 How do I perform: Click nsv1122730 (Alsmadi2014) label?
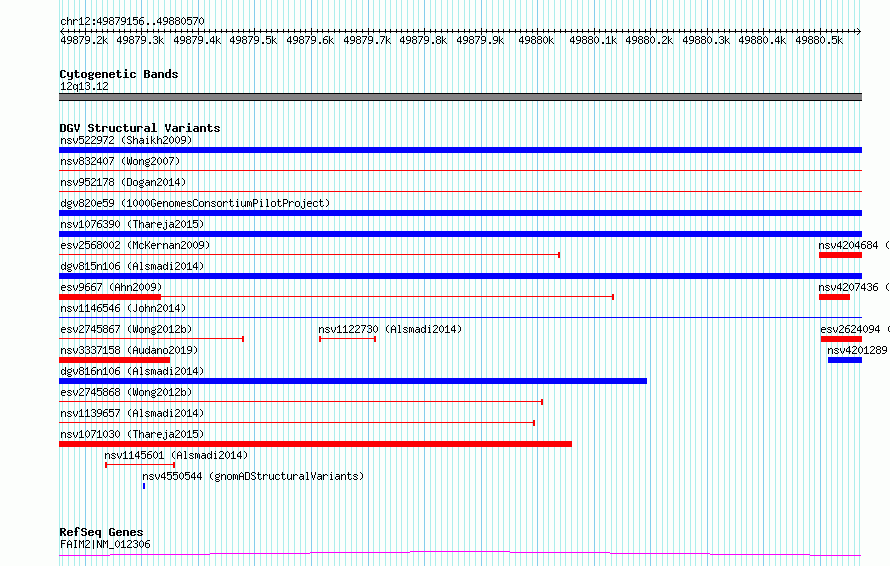pos(390,329)
